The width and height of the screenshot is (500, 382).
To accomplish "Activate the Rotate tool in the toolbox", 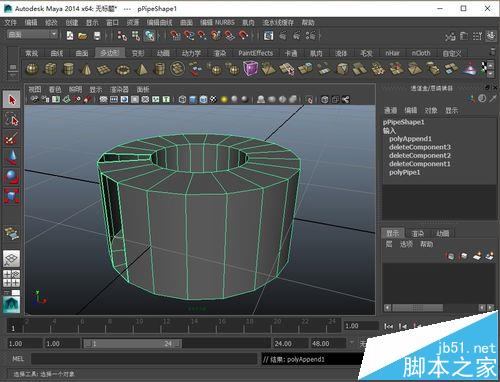I will pyautogui.click(x=12, y=177).
